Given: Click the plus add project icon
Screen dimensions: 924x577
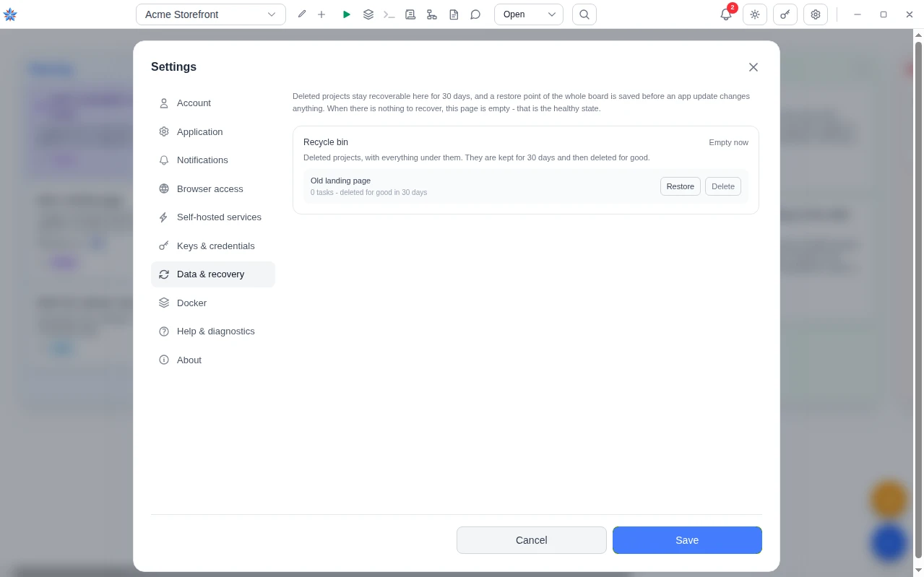Looking at the screenshot, I should tap(321, 14).
